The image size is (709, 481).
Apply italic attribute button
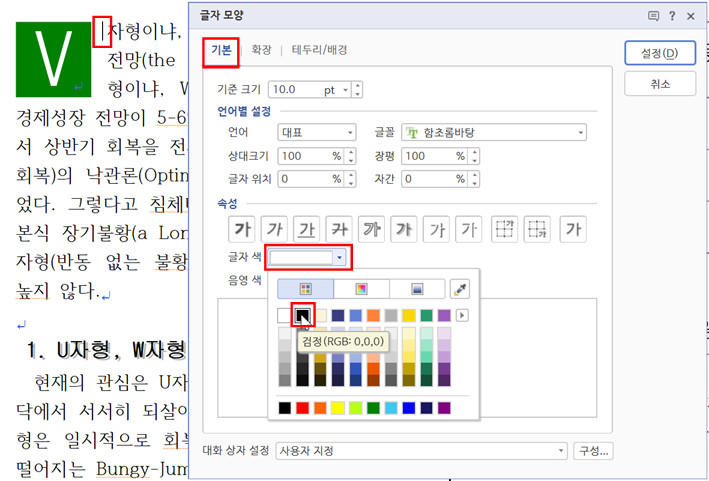tap(275, 229)
